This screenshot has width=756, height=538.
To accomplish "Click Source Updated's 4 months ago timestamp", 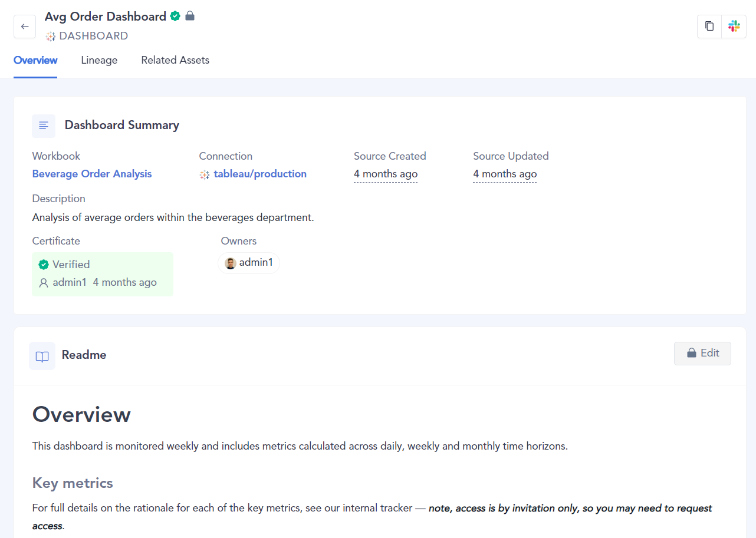I will point(505,174).
